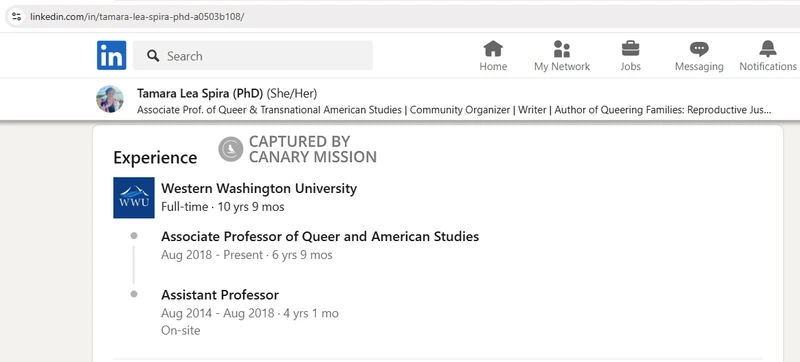Click the search magnifier icon

coord(153,56)
